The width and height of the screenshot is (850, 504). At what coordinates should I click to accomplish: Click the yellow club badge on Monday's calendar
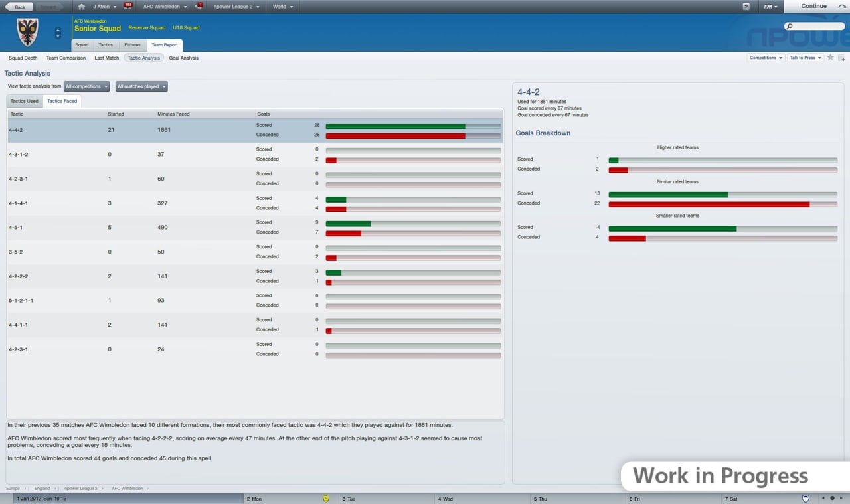326,498
